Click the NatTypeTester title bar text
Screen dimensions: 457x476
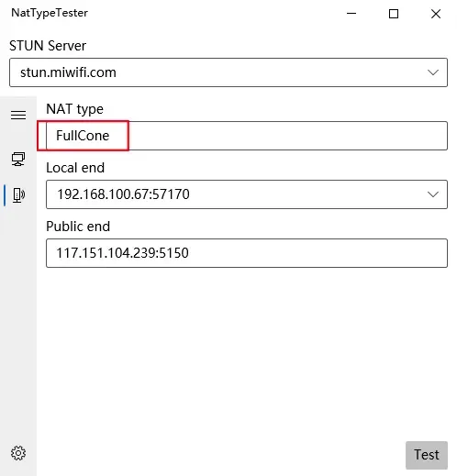click(x=50, y=13)
